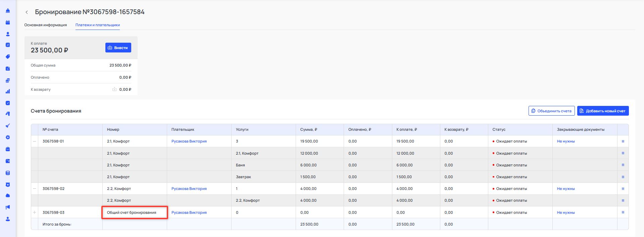Viewport: 644px width, 237px height.
Task: Open payer Русакова Виктория for invoice 3067598-02
Action: 189,189
